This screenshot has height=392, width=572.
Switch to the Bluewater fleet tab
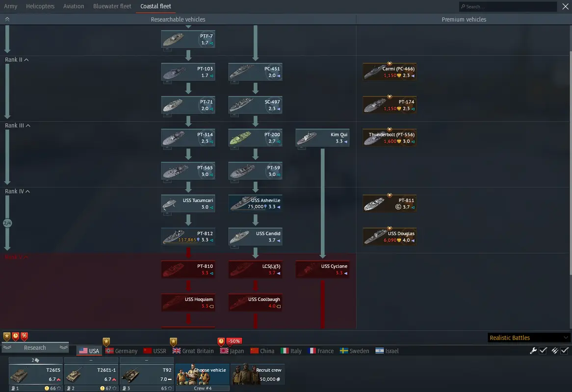[x=112, y=6]
